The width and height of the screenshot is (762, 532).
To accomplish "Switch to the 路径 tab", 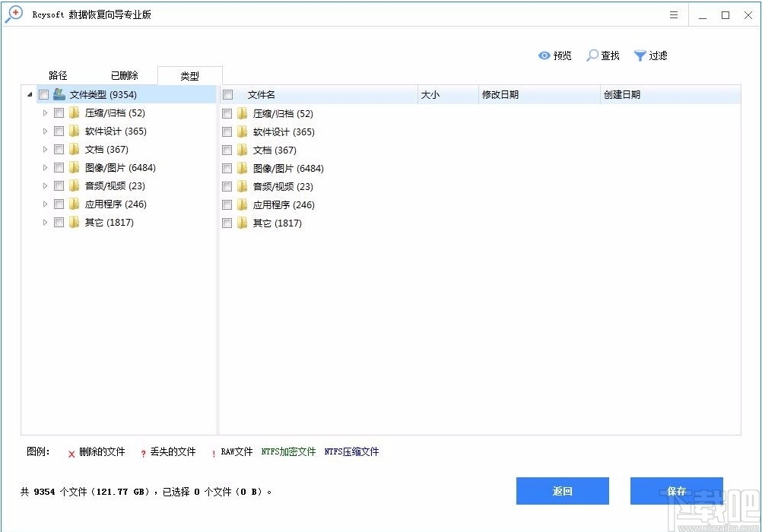I will [x=58, y=75].
